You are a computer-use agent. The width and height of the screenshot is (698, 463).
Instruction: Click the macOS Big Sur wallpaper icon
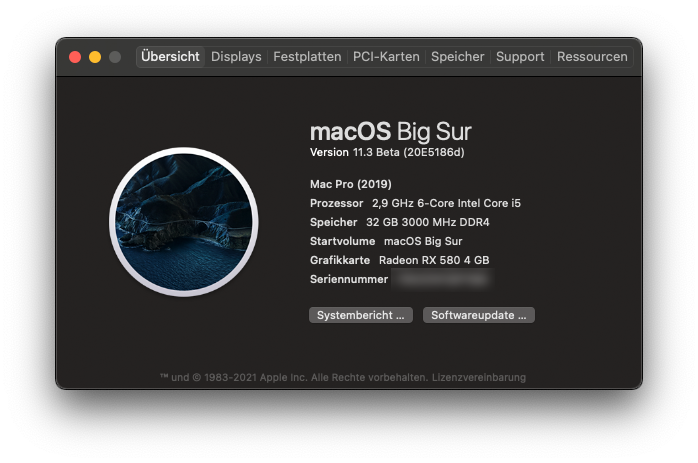[x=184, y=222]
